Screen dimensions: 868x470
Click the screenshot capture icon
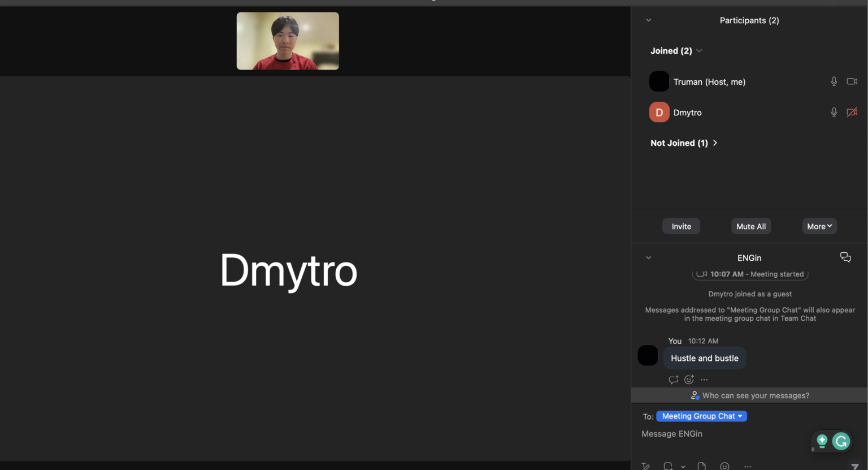(668, 466)
